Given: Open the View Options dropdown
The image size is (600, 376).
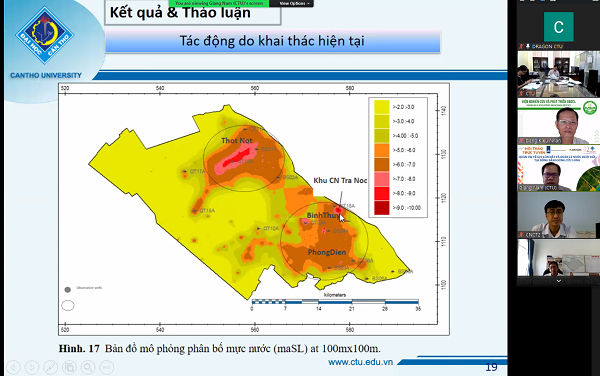Looking at the screenshot, I should [x=292, y=3].
